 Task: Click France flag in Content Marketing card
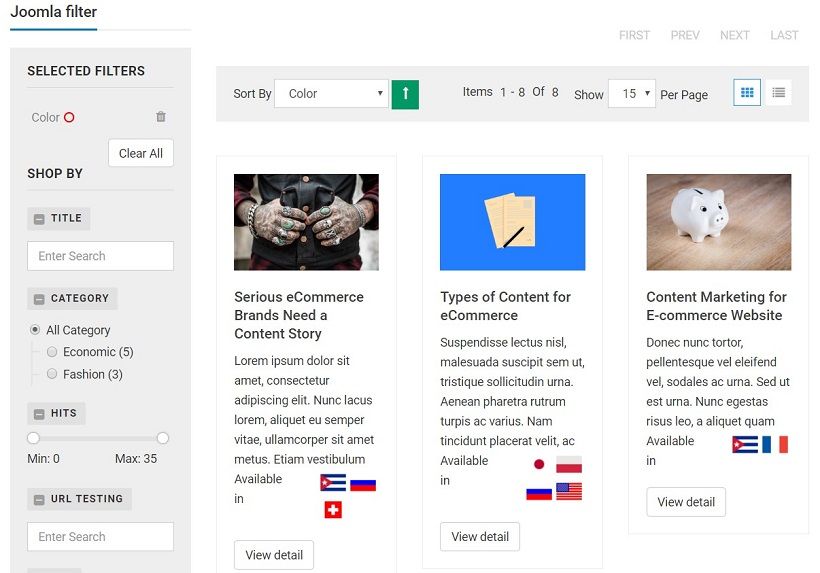tap(775, 444)
